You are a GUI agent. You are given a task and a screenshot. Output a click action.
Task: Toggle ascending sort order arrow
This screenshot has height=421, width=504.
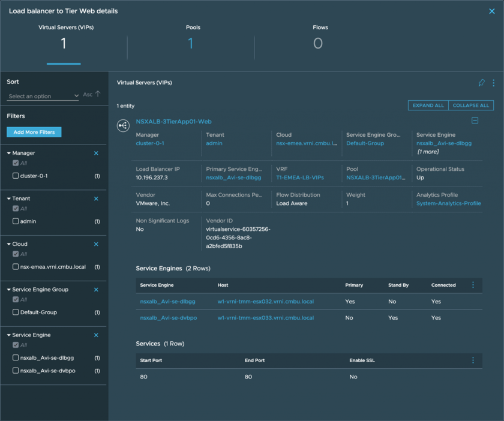pos(98,94)
